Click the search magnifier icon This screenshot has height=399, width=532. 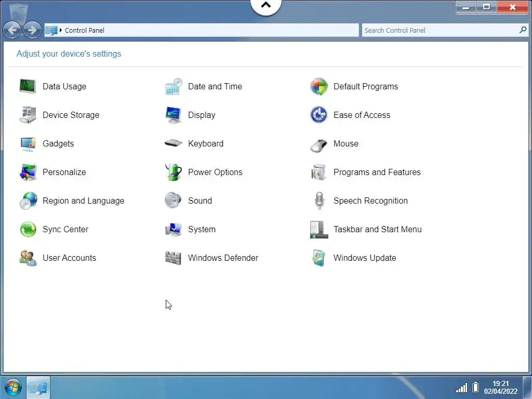(523, 30)
